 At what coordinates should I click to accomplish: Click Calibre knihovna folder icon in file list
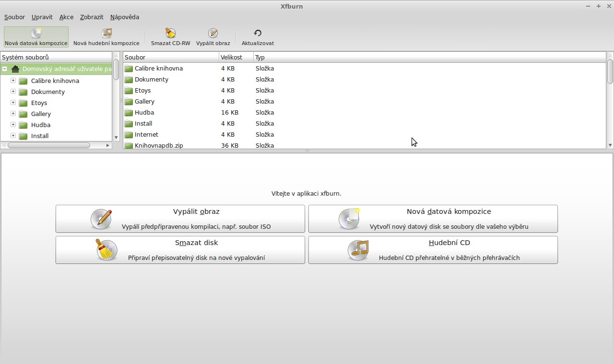(129, 68)
